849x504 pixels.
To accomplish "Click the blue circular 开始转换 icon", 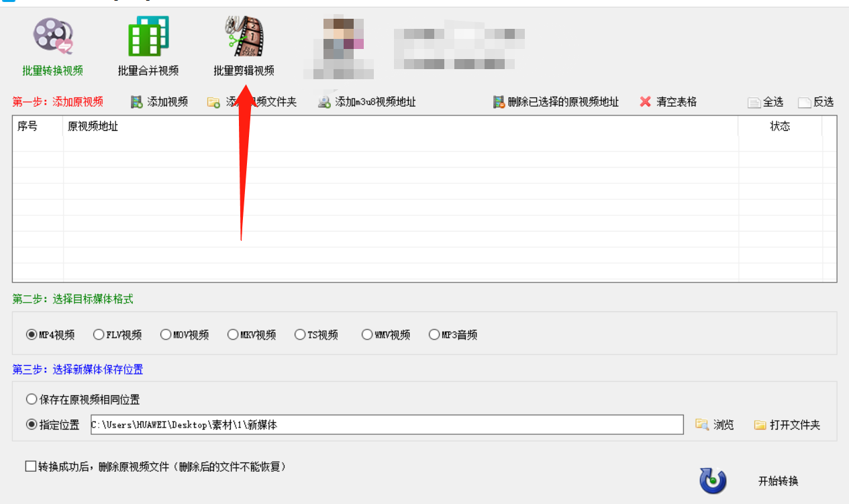I will click(x=713, y=481).
